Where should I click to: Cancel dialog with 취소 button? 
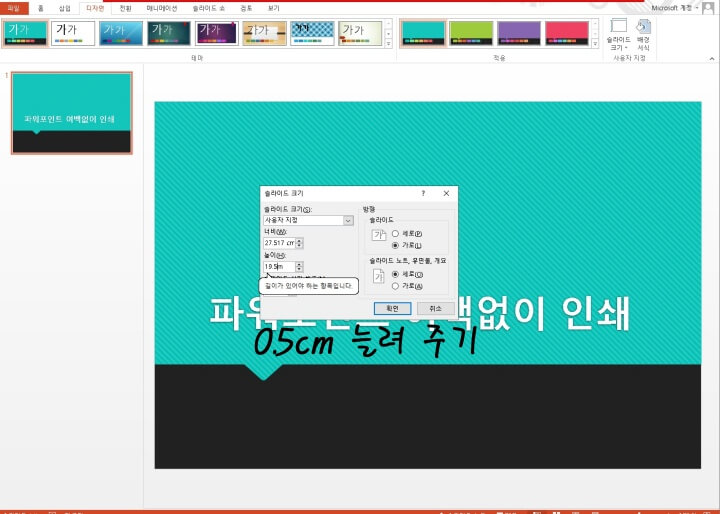pyautogui.click(x=435, y=309)
